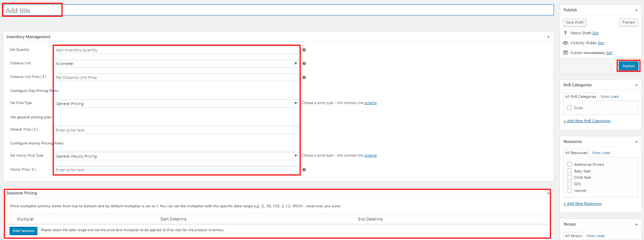This screenshot has height=240, width=644.
Task: Click the Add New Resources link
Action: point(583,204)
